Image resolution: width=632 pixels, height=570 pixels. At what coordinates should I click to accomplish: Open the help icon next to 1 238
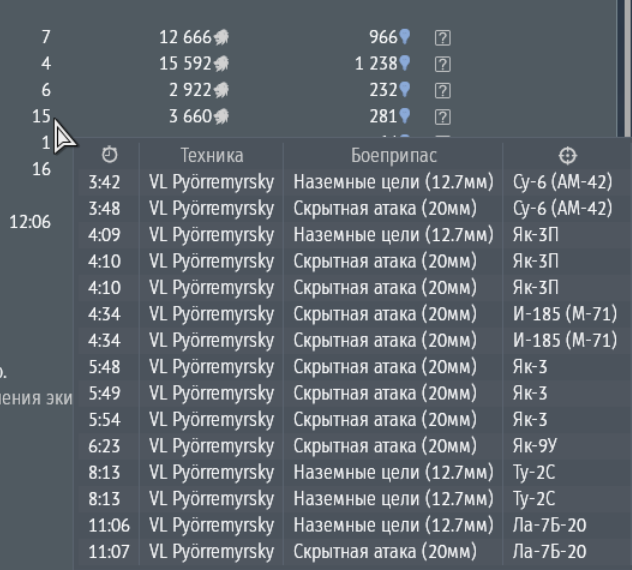click(x=443, y=64)
